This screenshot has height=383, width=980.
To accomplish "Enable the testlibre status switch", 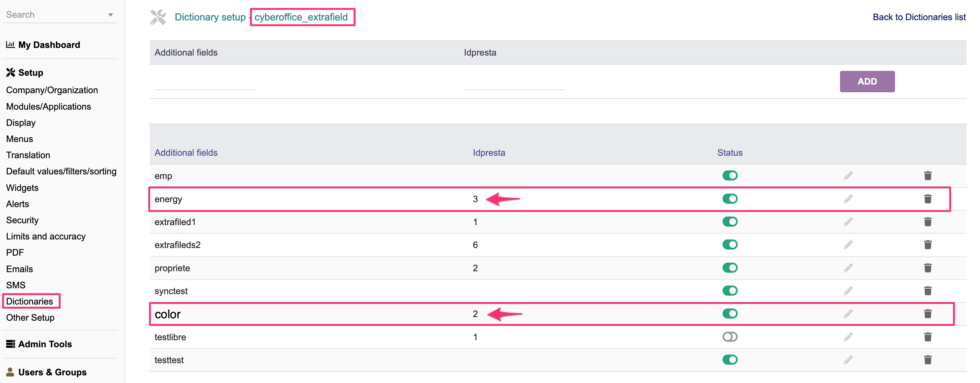I will tap(730, 337).
